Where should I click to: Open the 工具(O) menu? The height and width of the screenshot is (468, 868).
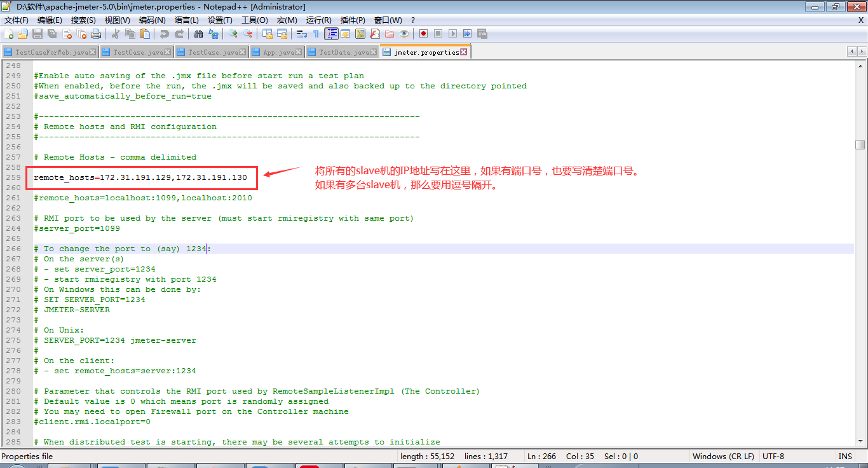click(254, 20)
